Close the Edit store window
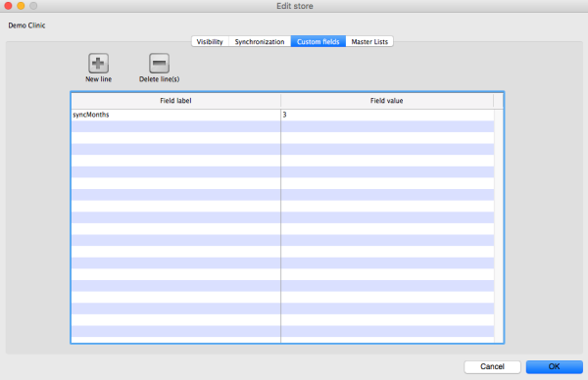The image size is (588, 380). (x=8, y=6)
